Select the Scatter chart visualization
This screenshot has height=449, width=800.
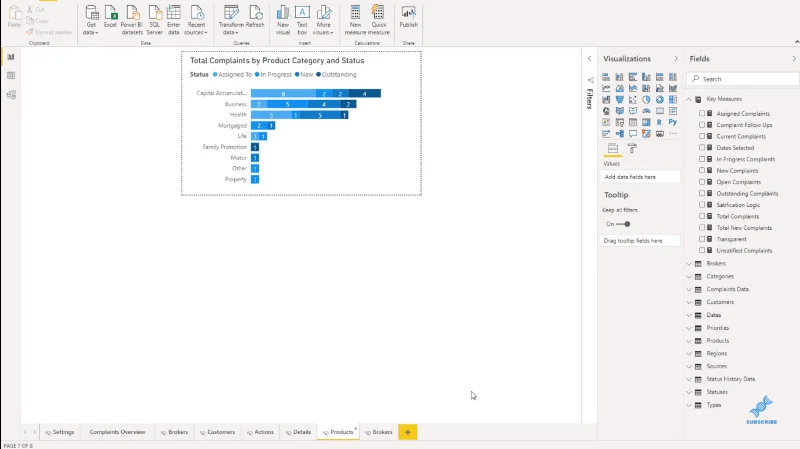pos(633,99)
